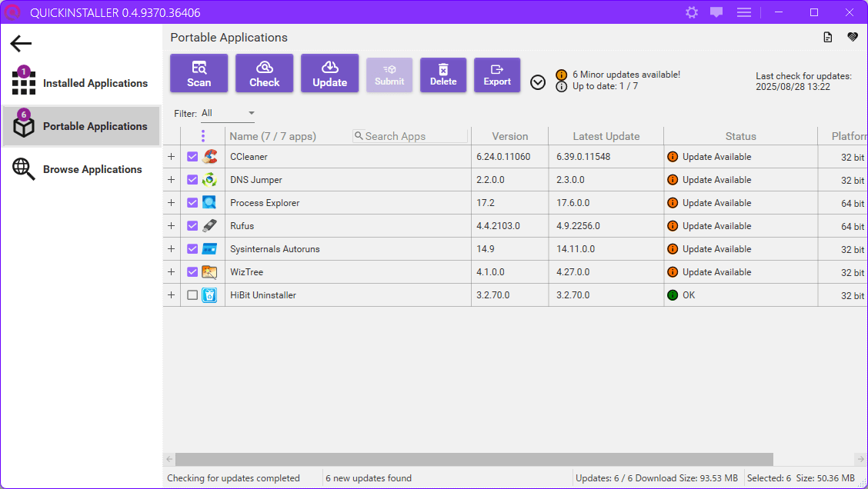Click the Submit button
The width and height of the screenshot is (868, 489).
[389, 75]
